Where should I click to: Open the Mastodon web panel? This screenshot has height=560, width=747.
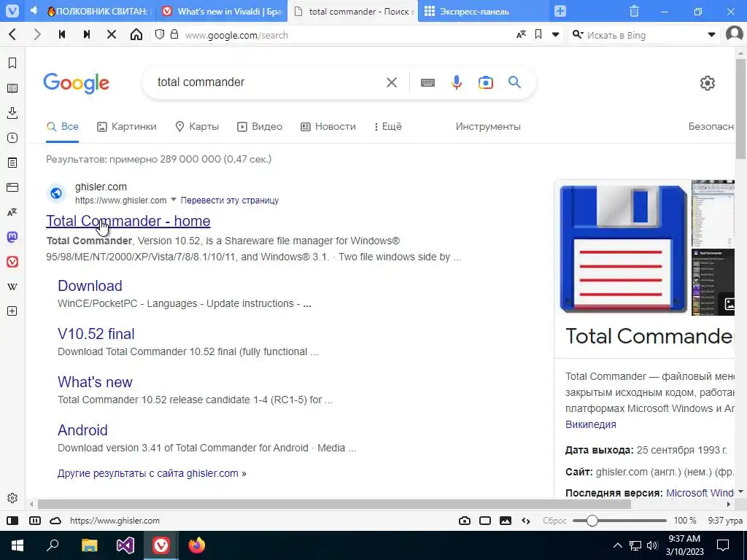point(12,237)
